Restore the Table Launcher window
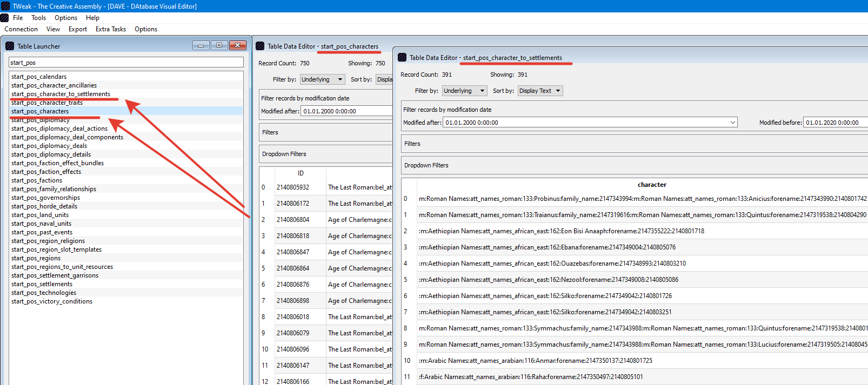868x385 pixels. (219, 45)
